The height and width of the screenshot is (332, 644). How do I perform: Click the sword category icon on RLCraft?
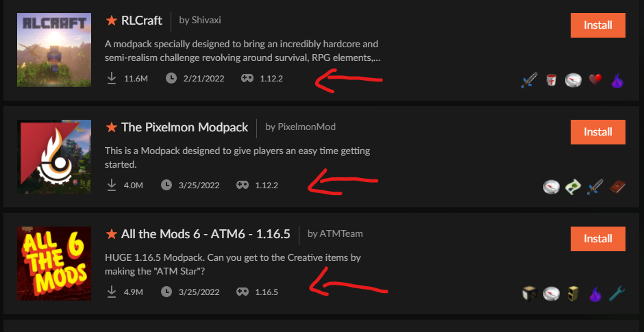pos(528,80)
